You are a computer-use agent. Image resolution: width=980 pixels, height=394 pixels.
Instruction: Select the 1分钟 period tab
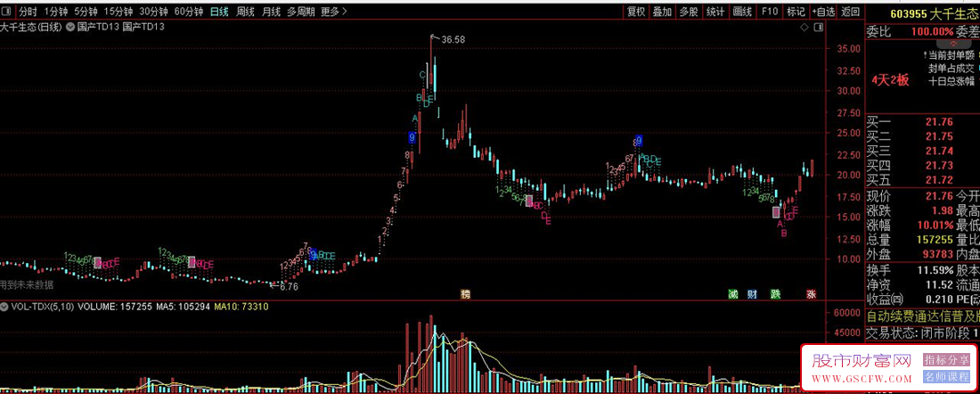(x=56, y=12)
